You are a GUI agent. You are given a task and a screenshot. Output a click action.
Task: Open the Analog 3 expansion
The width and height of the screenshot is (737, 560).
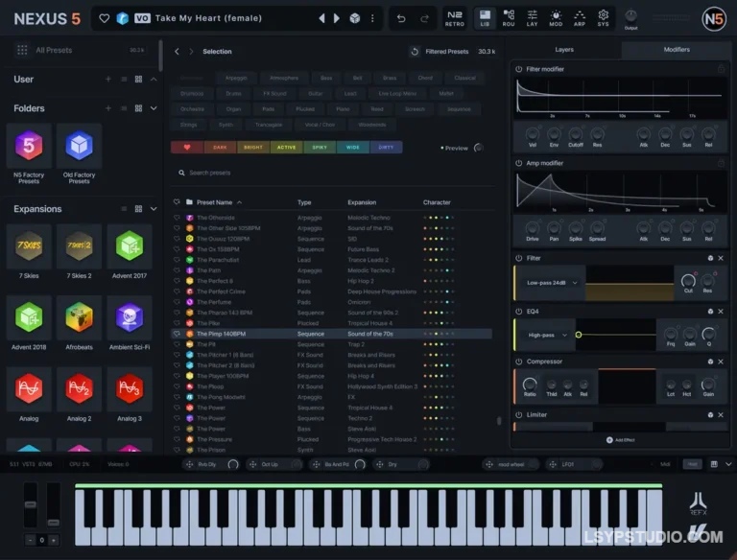coord(130,395)
